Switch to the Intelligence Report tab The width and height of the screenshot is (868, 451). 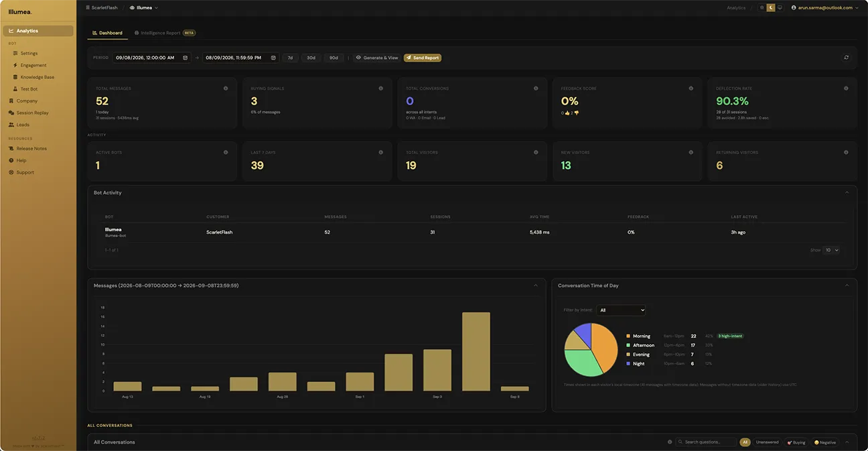[x=165, y=33]
